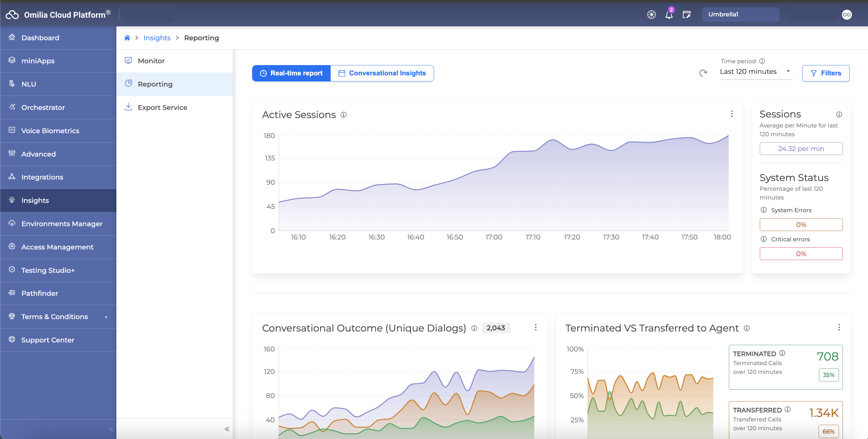Viewport: 868px width, 439px height.
Task: Click the release notes icon in header
Action: [x=686, y=15]
